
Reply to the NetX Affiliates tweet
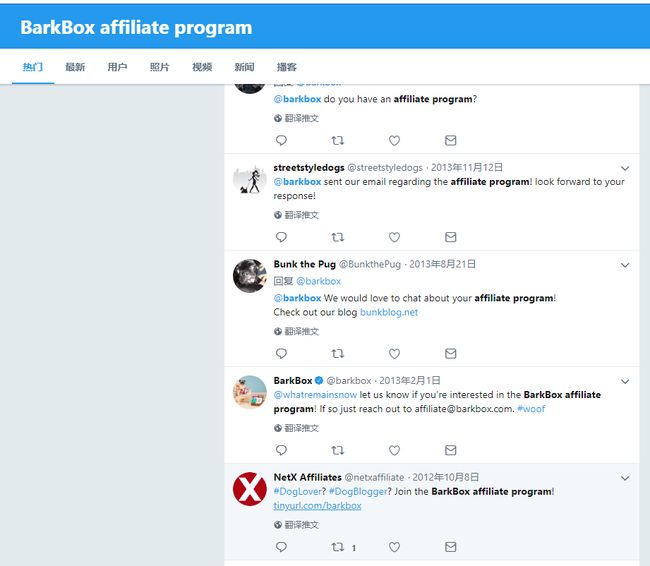281,547
